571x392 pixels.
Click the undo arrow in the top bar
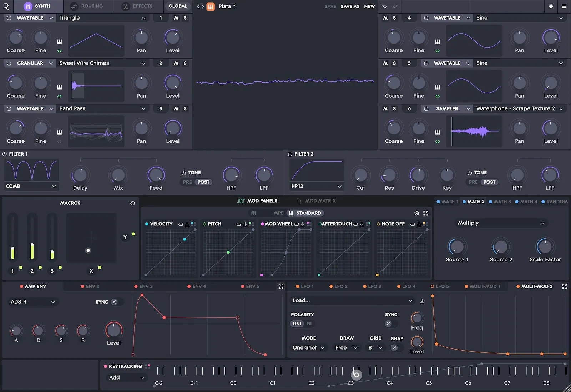point(385,6)
